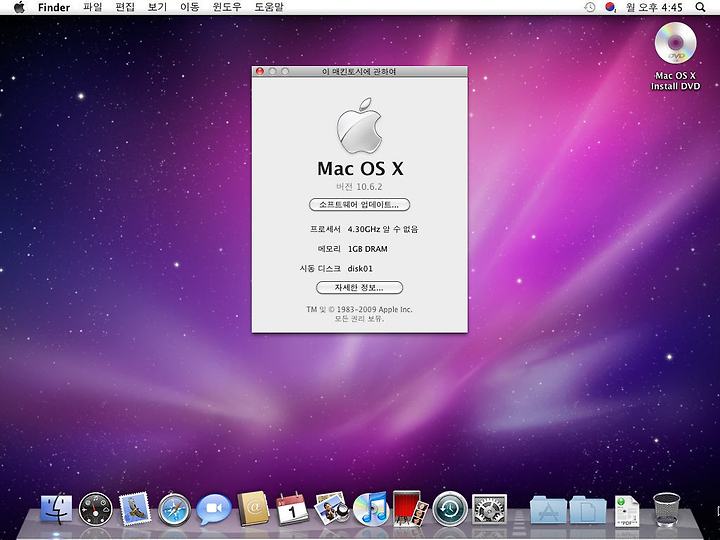
Task: Launch iTunes from the Dock
Action: pyautogui.click(x=371, y=509)
